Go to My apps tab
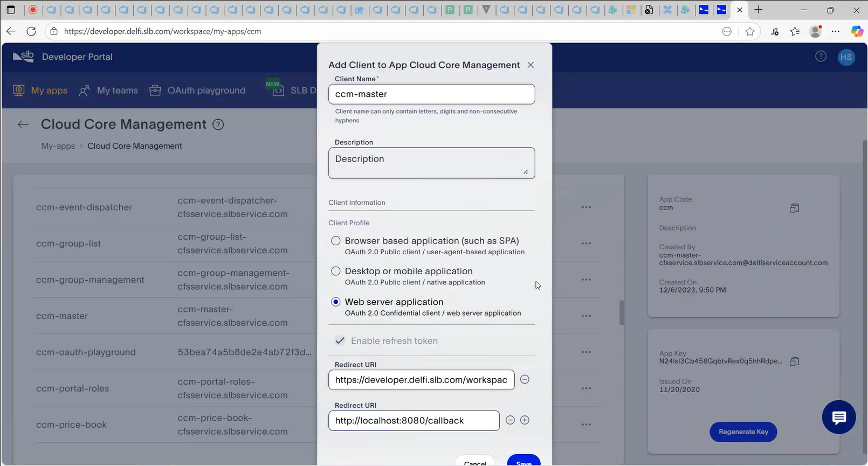The width and height of the screenshot is (868, 466). (40, 91)
